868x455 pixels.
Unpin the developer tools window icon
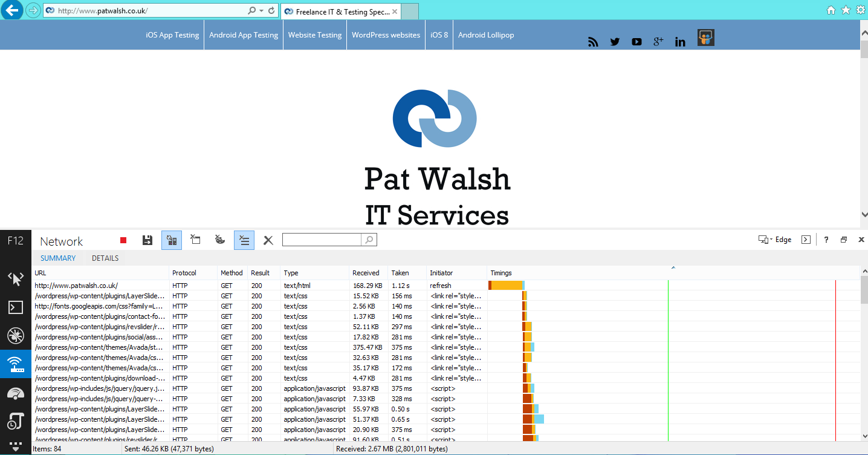[x=844, y=240]
